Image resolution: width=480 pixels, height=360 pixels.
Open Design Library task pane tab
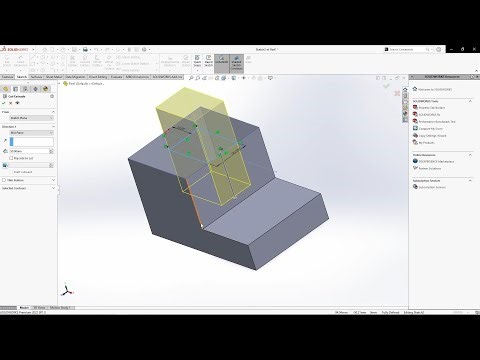pos(405,95)
